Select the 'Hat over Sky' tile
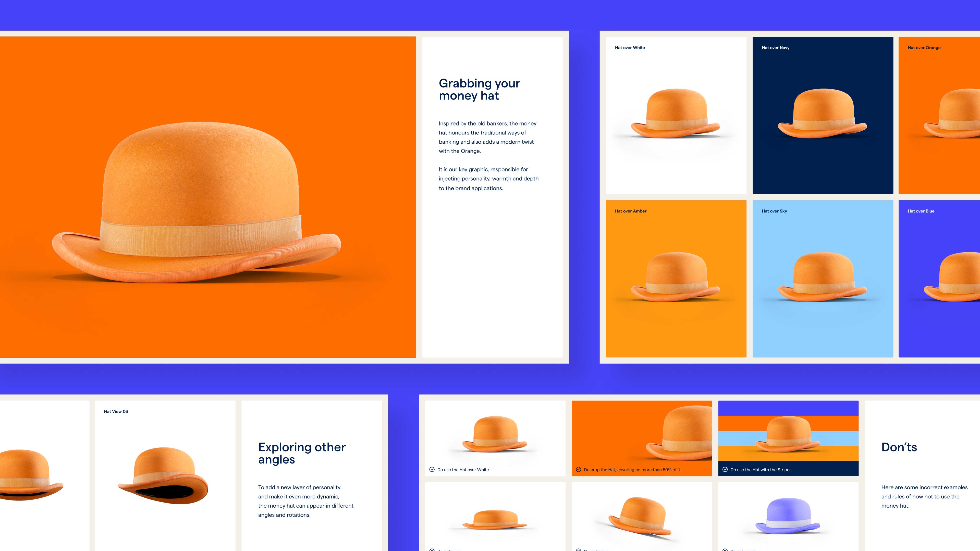This screenshot has height=551, width=980. click(823, 278)
